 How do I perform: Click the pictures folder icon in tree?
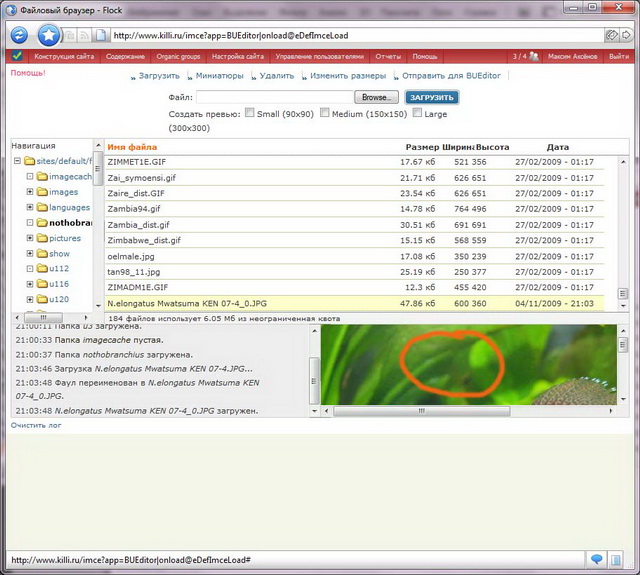[x=42, y=238]
